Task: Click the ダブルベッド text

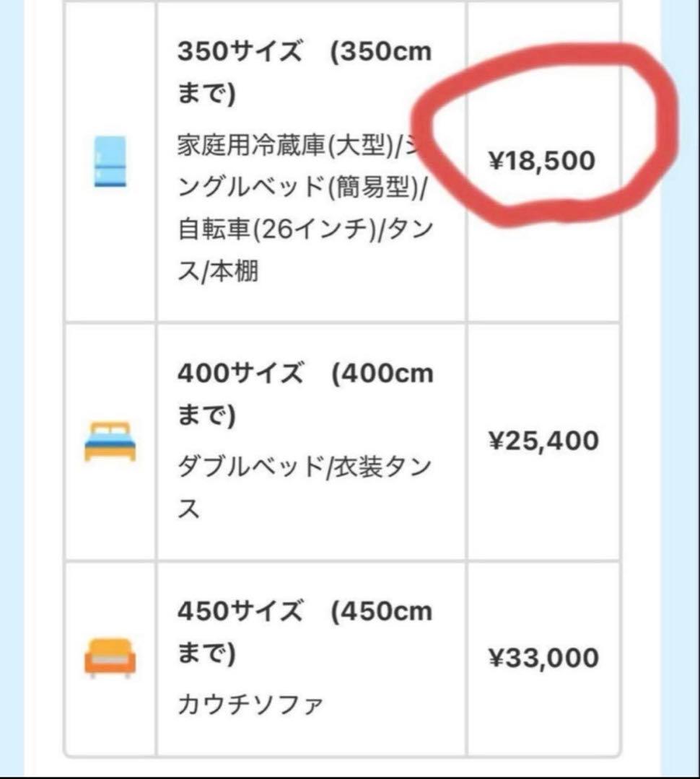Action: point(250,468)
